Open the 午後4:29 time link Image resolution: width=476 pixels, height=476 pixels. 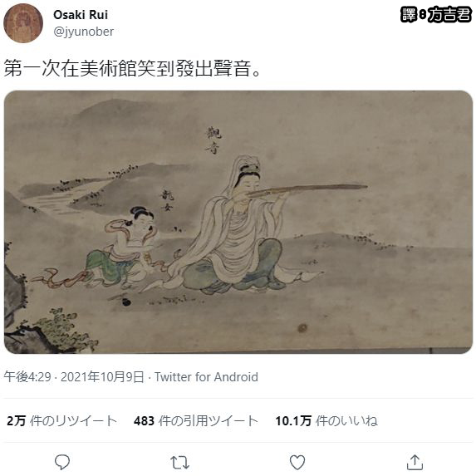coord(27,377)
